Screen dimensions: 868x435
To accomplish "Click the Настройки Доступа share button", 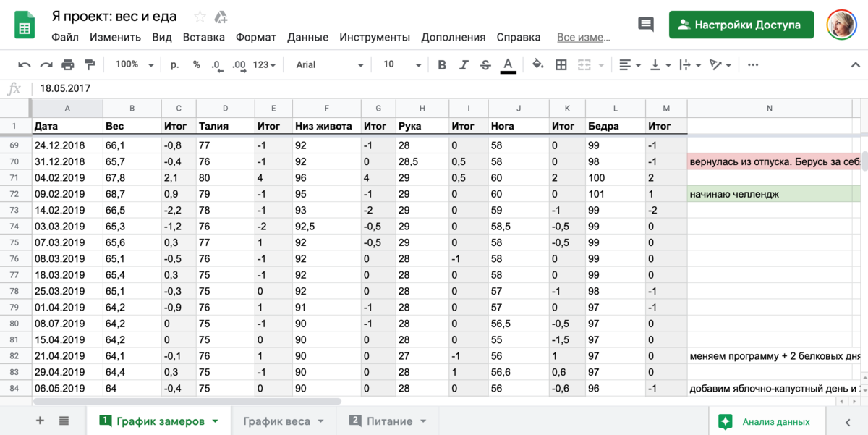I will pyautogui.click(x=741, y=25).
